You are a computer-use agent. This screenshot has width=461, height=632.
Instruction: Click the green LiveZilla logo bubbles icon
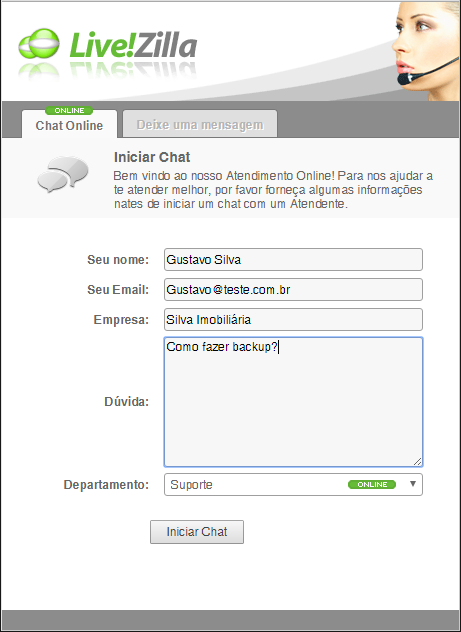(x=39, y=44)
